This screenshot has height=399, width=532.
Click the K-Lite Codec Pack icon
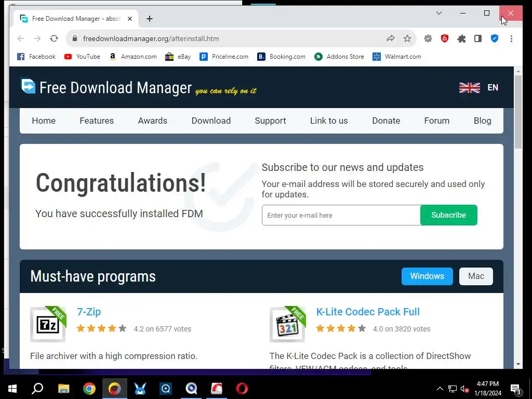pos(287,324)
